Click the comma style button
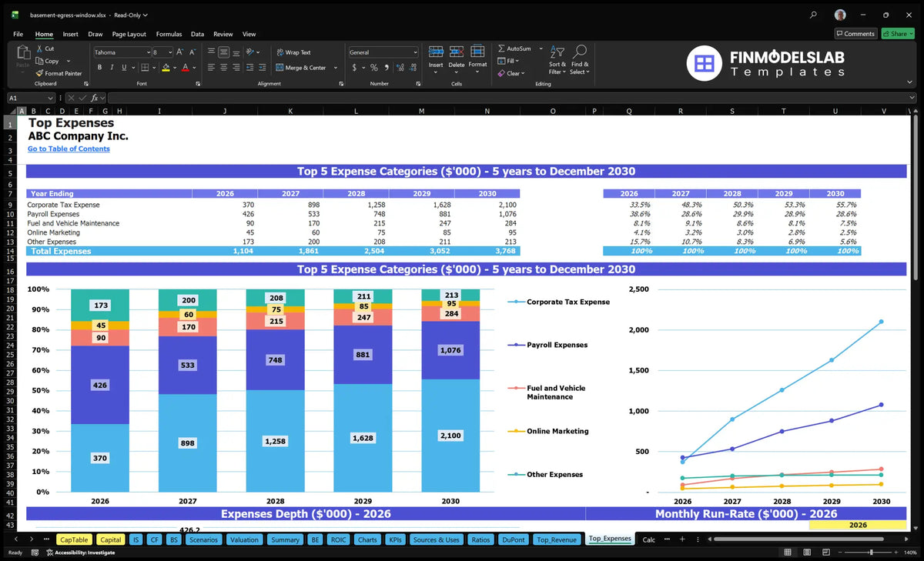This screenshot has height=561, width=924. (387, 68)
